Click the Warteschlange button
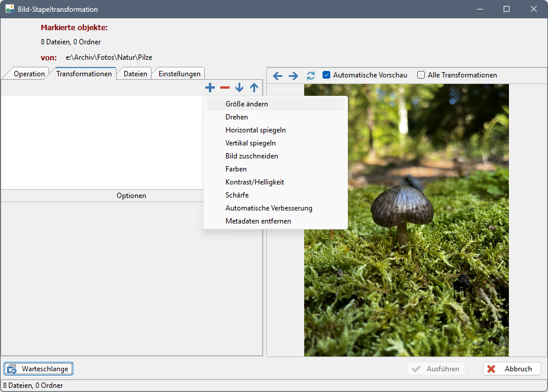 click(38, 369)
